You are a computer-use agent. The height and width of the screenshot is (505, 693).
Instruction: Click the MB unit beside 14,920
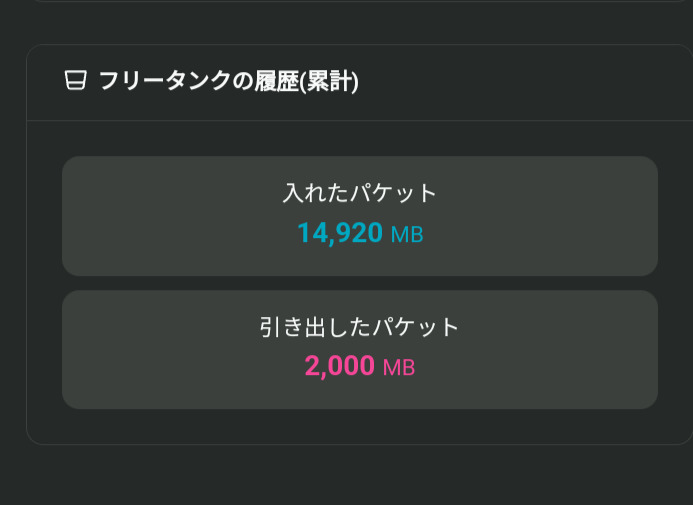(406, 235)
